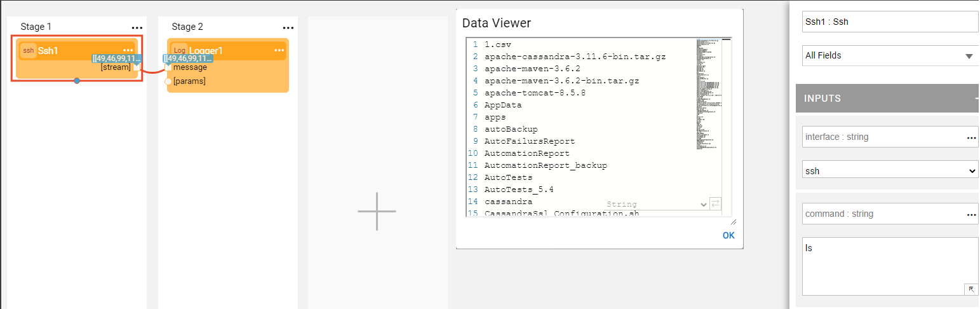Click the Log icon on Logger1 node
The image size is (980, 309).
click(180, 51)
